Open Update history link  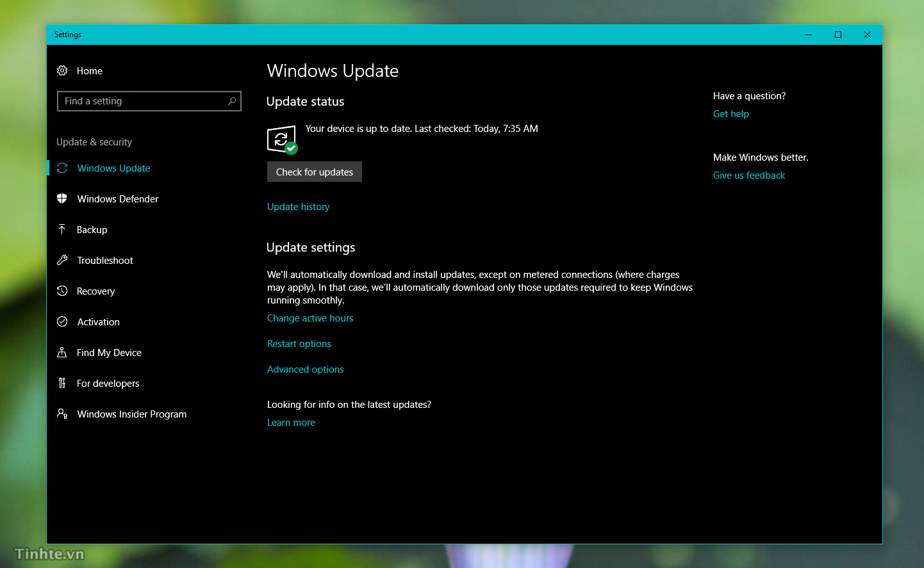point(299,207)
